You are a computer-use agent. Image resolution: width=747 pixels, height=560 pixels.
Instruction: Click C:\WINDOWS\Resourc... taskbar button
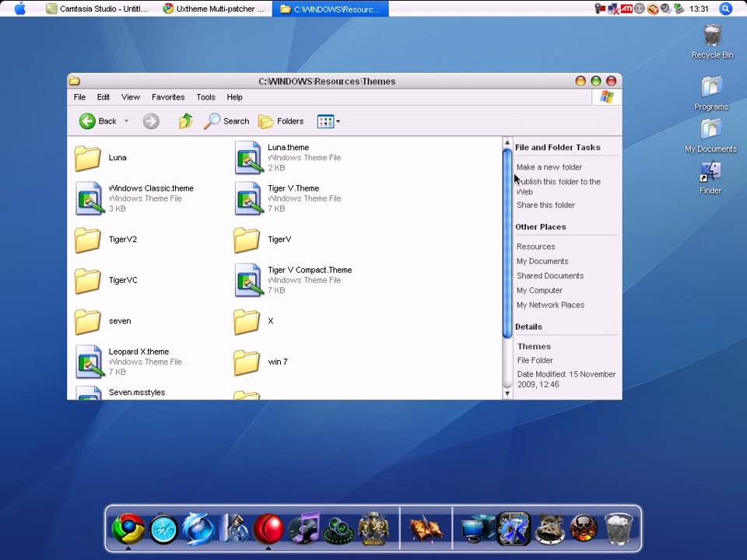330,9
